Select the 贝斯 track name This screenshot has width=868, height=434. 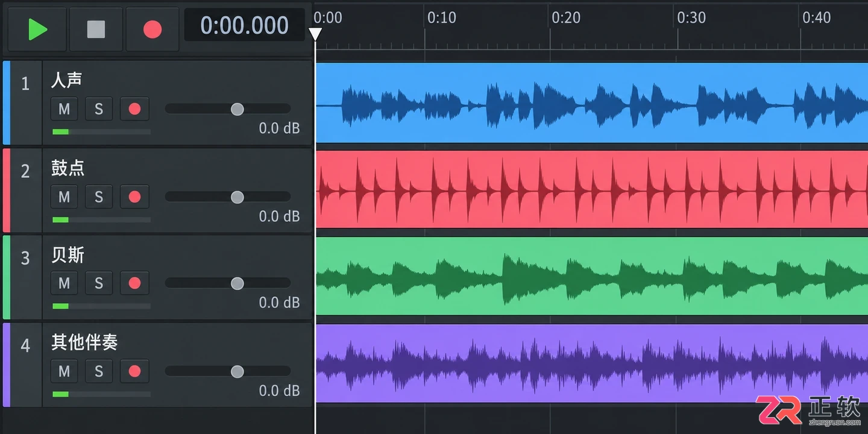[68, 255]
